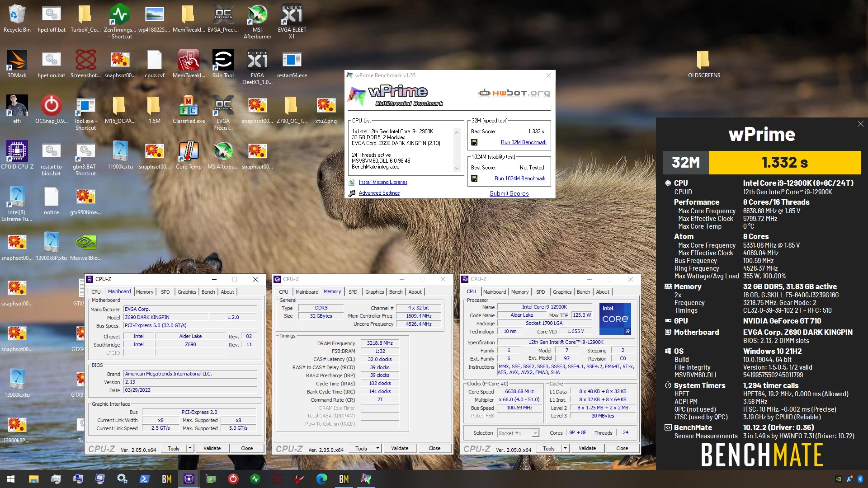Click the DDR5 memory Type field
The width and height of the screenshot is (868, 488).
(x=321, y=308)
